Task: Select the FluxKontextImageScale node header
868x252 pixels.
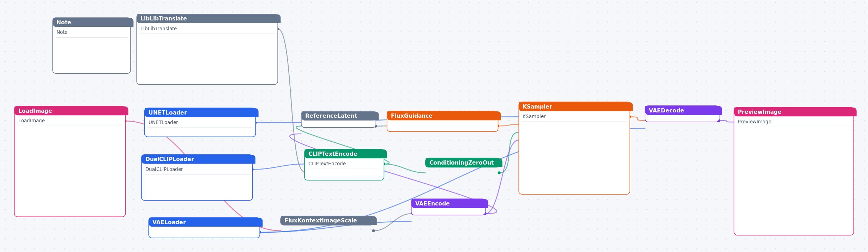Action: [x=328, y=221]
